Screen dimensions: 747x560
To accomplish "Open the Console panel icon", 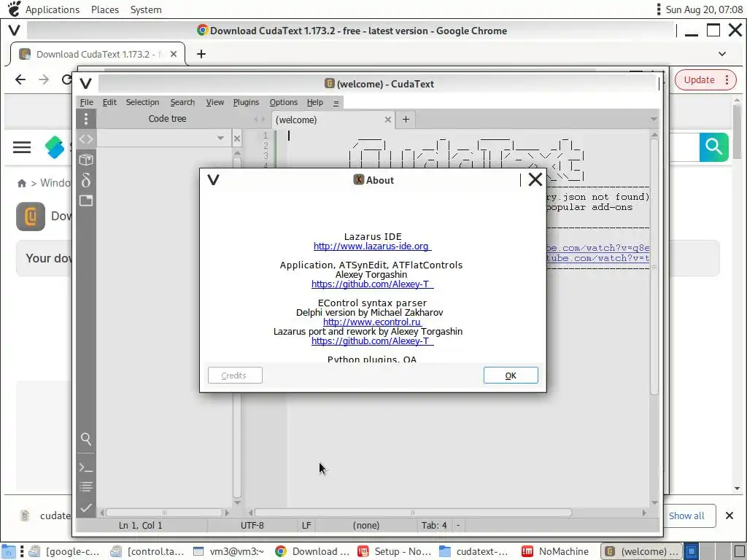I will (x=86, y=467).
